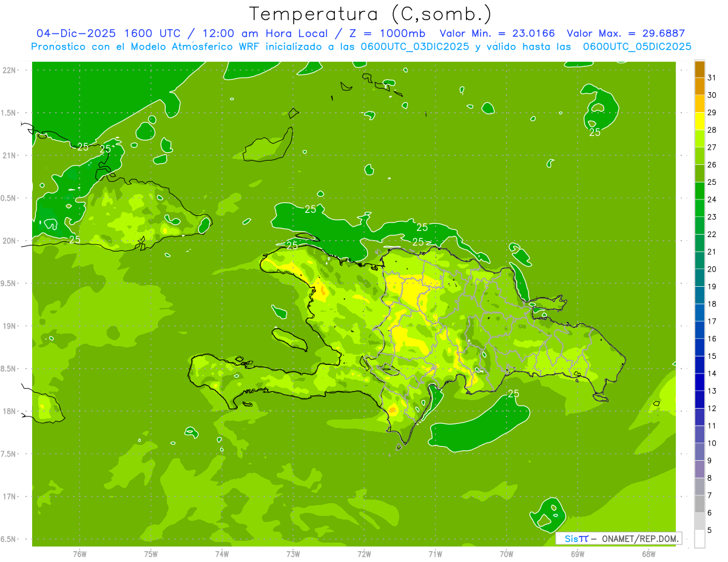The image size is (728, 562).
Task: Click the colorbar label '8'
Action: [x=710, y=478]
